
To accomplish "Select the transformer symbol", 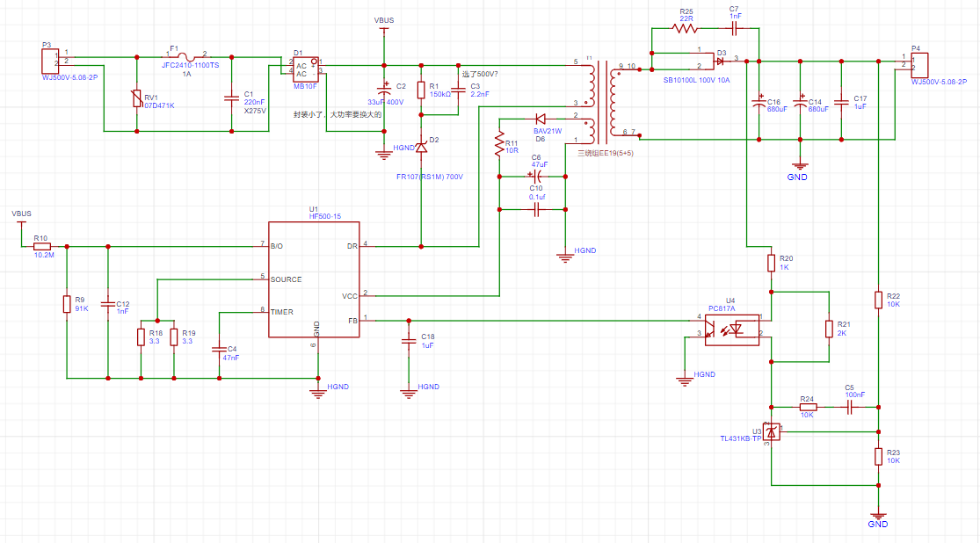I will [601, 102].
